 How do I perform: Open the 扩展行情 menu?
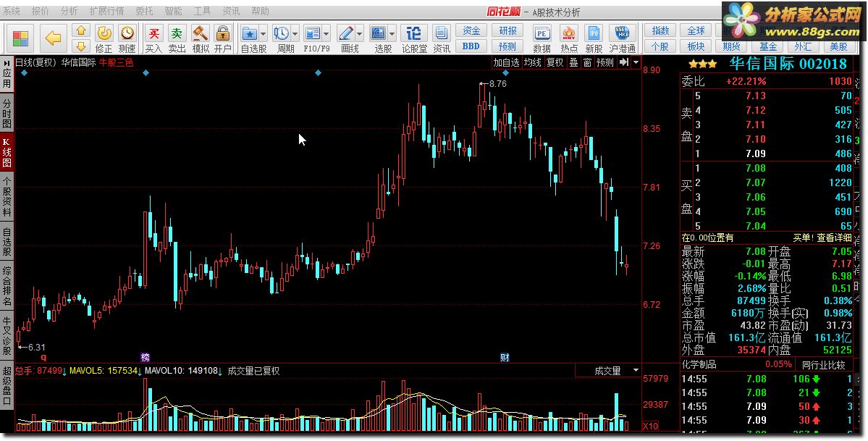(107, 11)
